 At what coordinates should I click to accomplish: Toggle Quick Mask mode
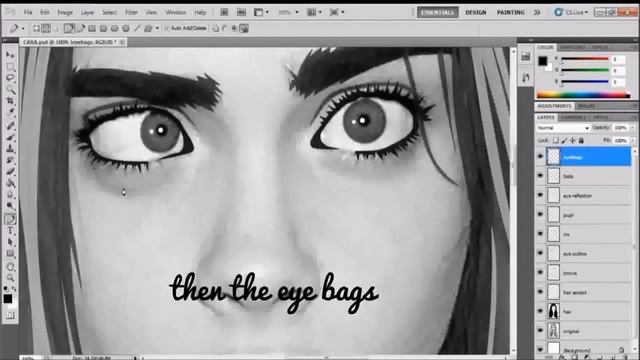(x=10, y=315)
